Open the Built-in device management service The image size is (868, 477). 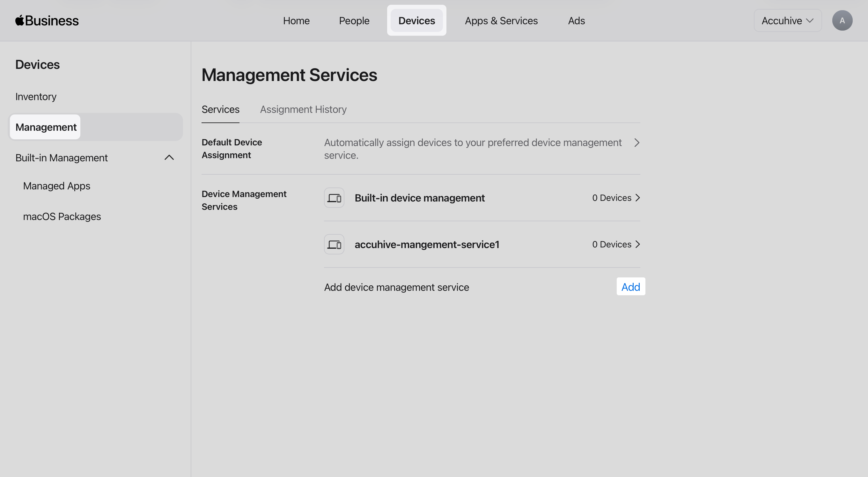tap(482, 198)
